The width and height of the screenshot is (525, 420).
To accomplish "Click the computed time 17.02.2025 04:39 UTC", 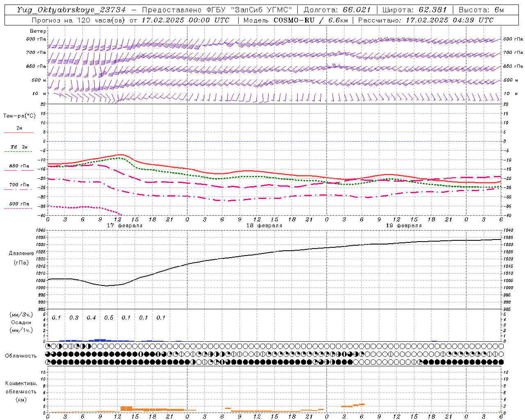I will (450, 20).
